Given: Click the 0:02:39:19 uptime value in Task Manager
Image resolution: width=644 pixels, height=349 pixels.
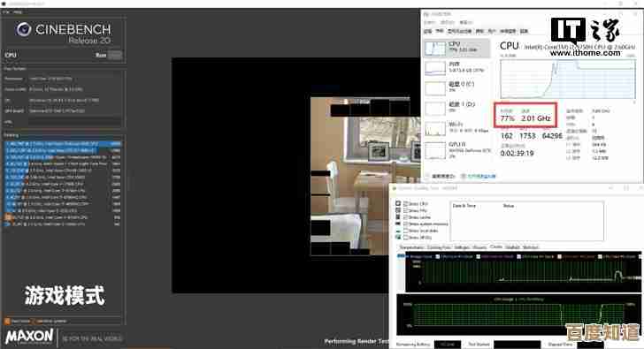Looking at the screenshot, I should point(517,154).
